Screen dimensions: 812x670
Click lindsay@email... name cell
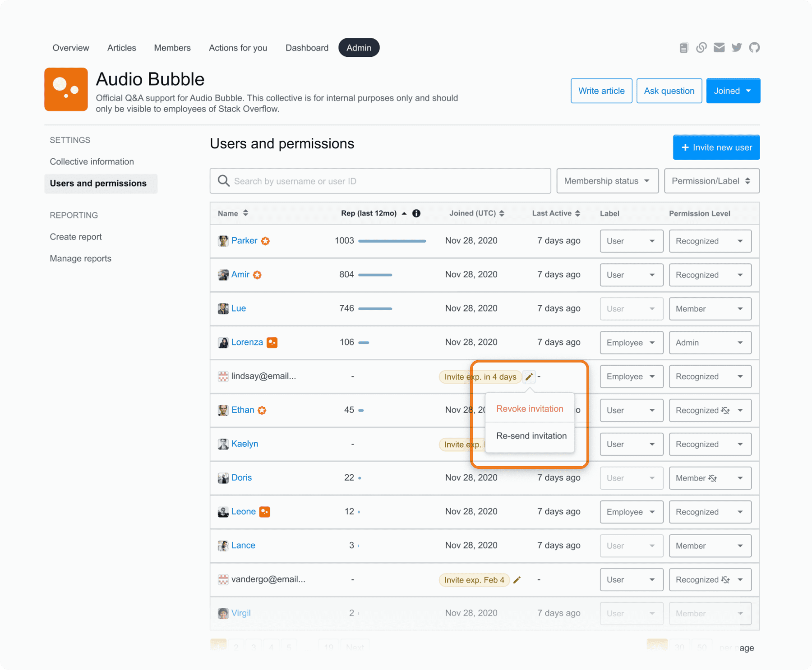(x=263, y=376)
